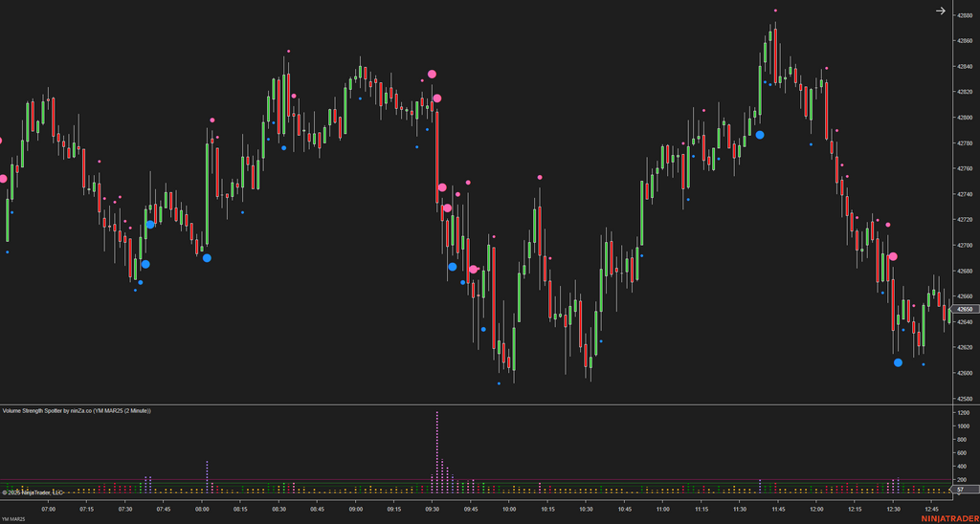Click the 42760 price axis label

965,168
